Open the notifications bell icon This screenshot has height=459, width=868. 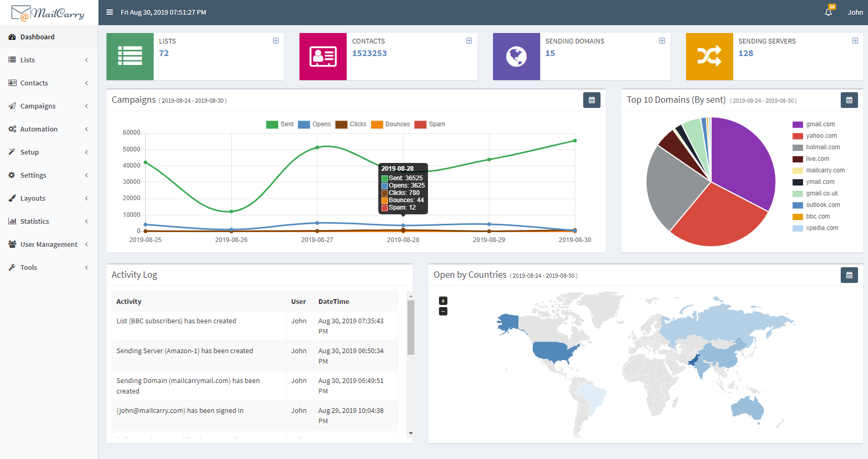(829, 12)
